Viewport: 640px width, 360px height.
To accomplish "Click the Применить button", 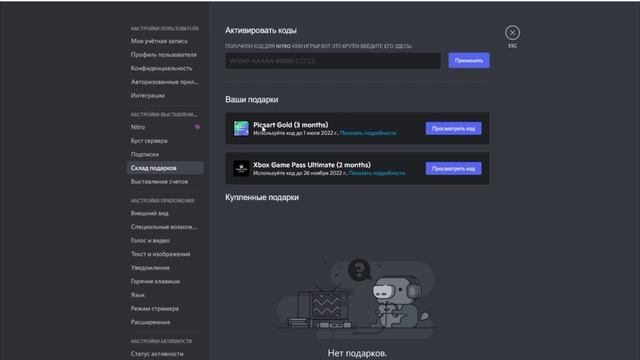I will (469, 60).
